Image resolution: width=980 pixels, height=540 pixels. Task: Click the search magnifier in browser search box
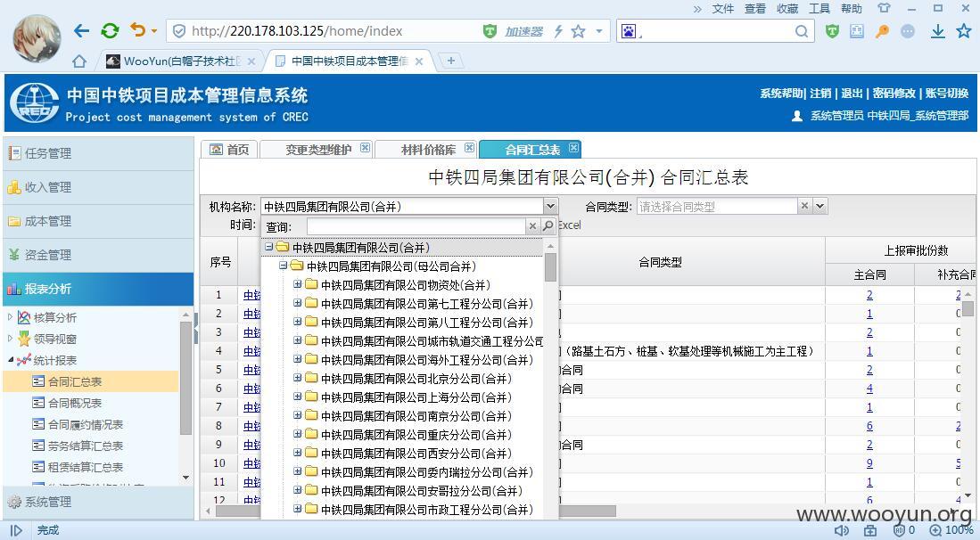(802, 31)
